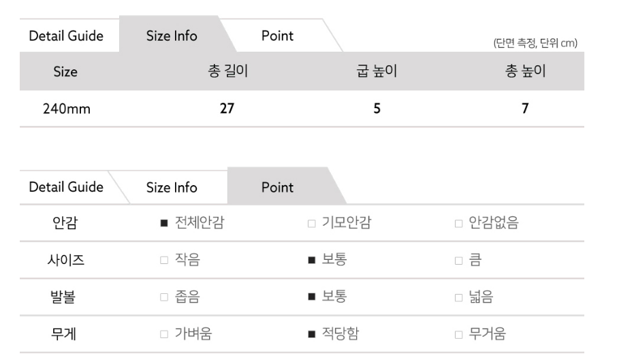Mark weight as 가벼움

[163, 334]
